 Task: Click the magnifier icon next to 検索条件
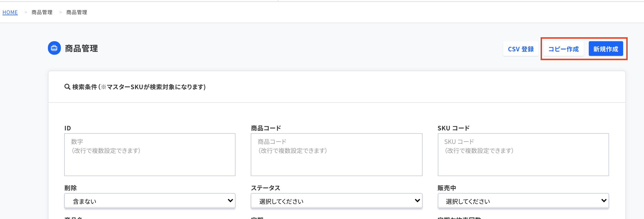(67, 87)
